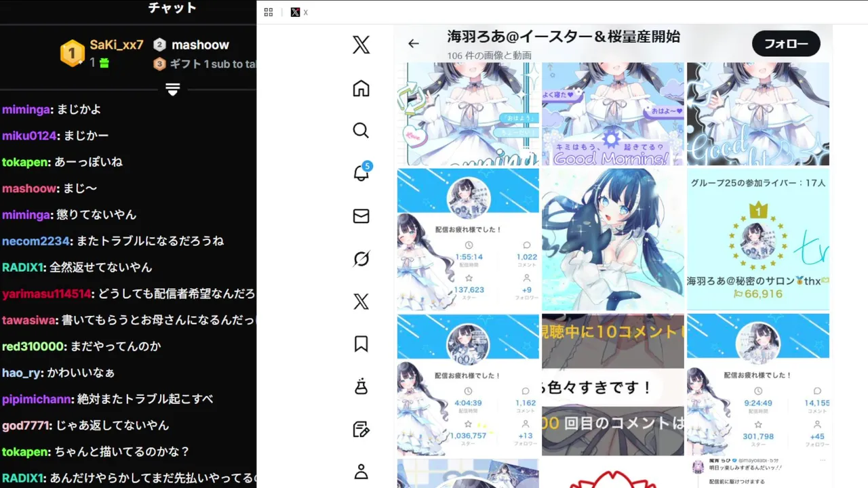The width and height of the screenshot is (868, 488).
Task: Click the chat message ちゃんと描いてるのかな？
Action: (x=122, y=452)
